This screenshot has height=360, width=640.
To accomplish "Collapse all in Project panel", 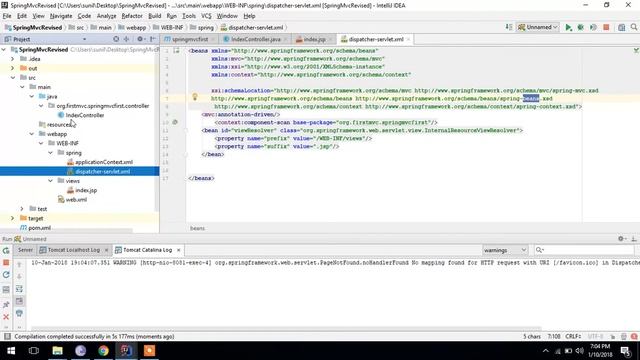I will [x=127, y=39].
